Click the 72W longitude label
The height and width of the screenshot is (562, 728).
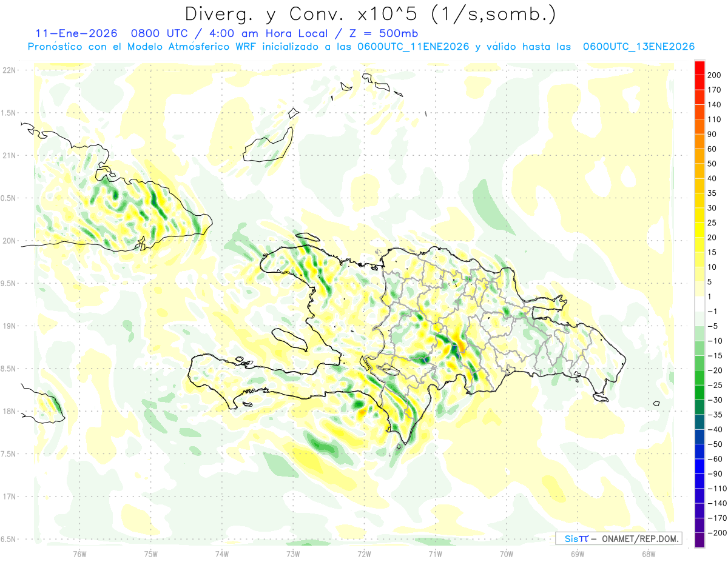pyautogui.click(x=364, y=554)
